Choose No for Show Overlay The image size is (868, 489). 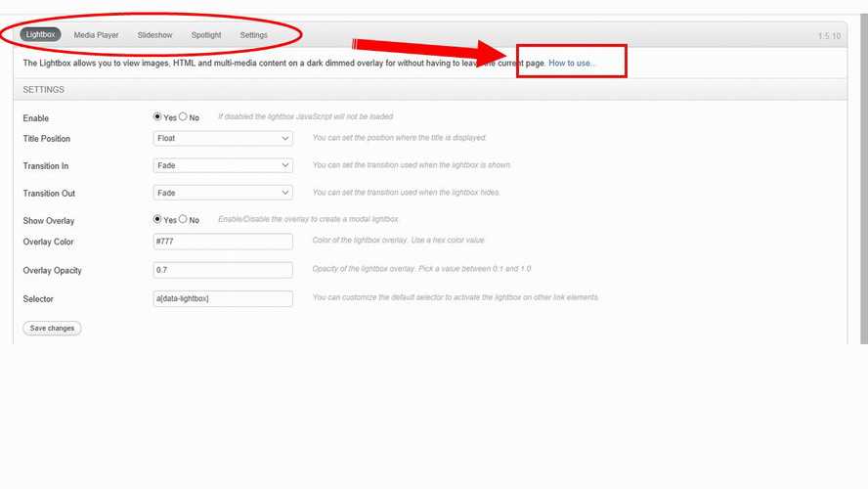pyautogui.click(x=183, y=220)
